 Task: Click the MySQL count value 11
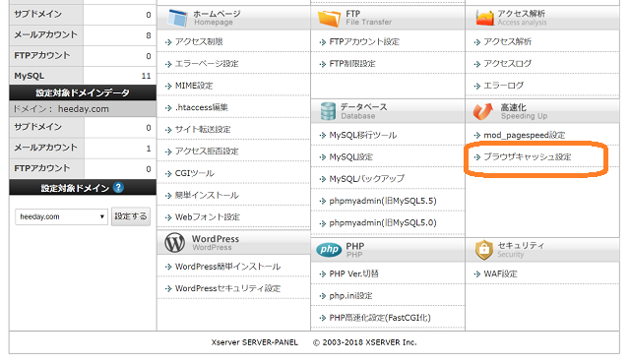point(146,76)
